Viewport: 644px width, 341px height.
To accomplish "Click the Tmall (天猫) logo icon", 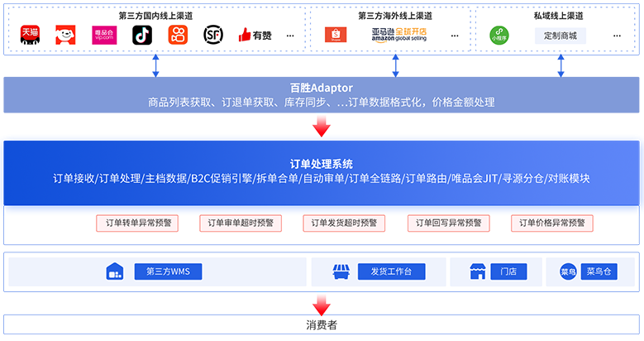I will [30, 36].
